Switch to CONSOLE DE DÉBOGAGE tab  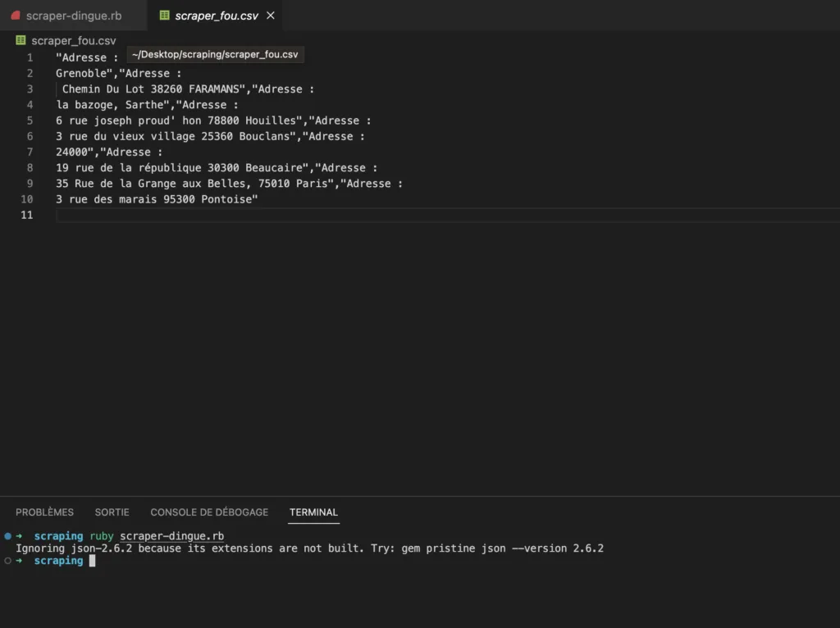pos(209,512)
